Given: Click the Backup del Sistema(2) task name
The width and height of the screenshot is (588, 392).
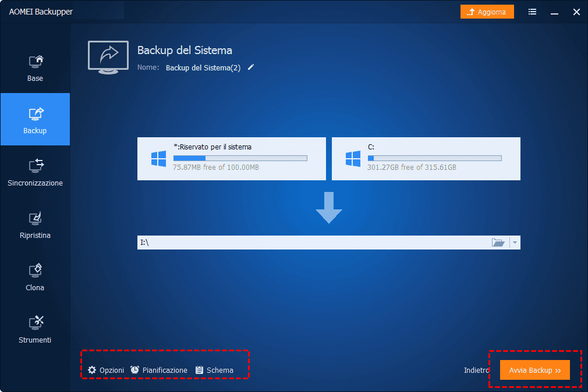Looking at the screenshot, I should click(x=203, y=68).
